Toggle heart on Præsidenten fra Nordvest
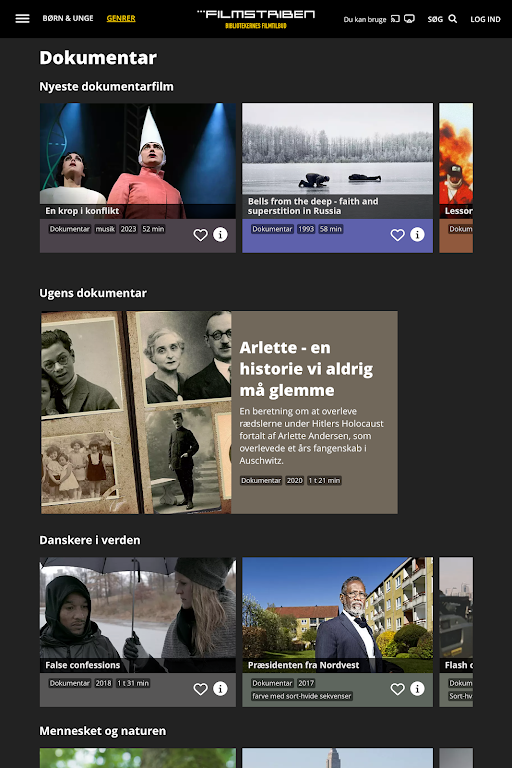Viewport: 512px width, 768px height. [397, 689]
